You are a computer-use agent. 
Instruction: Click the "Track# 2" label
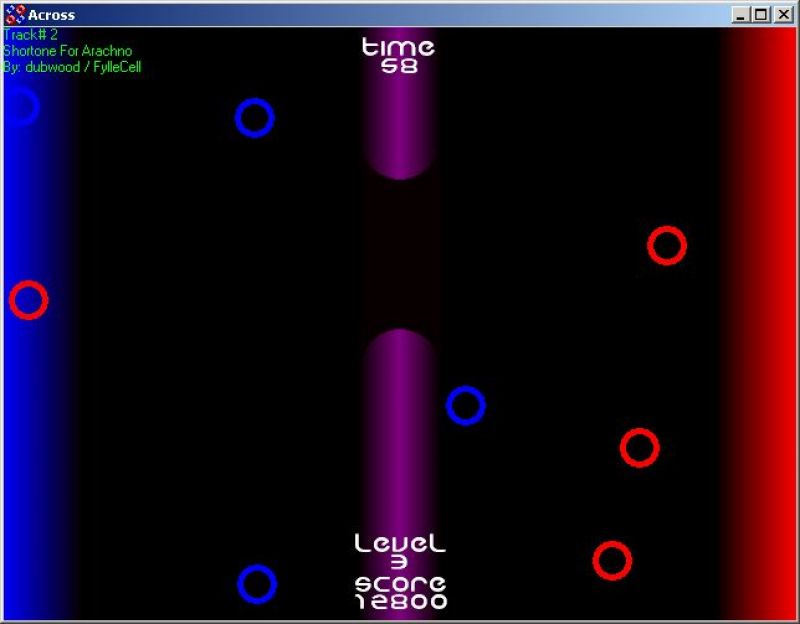[30, 35]
